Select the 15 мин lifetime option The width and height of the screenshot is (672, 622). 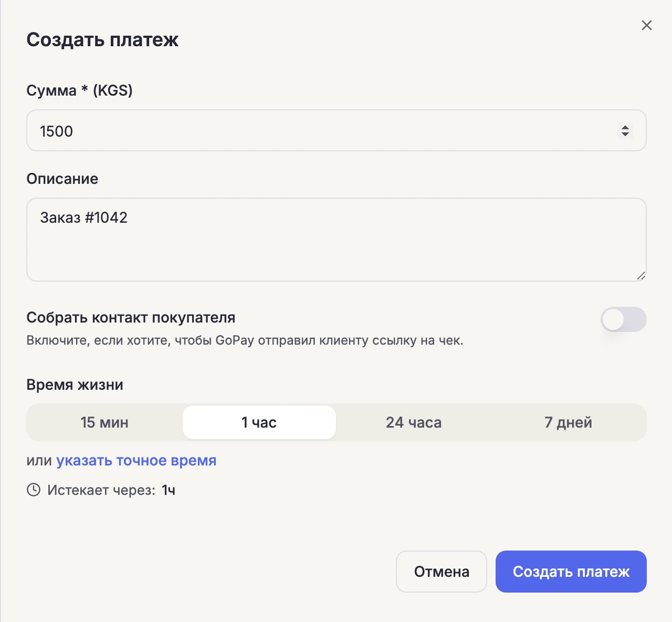coord(104,422)
